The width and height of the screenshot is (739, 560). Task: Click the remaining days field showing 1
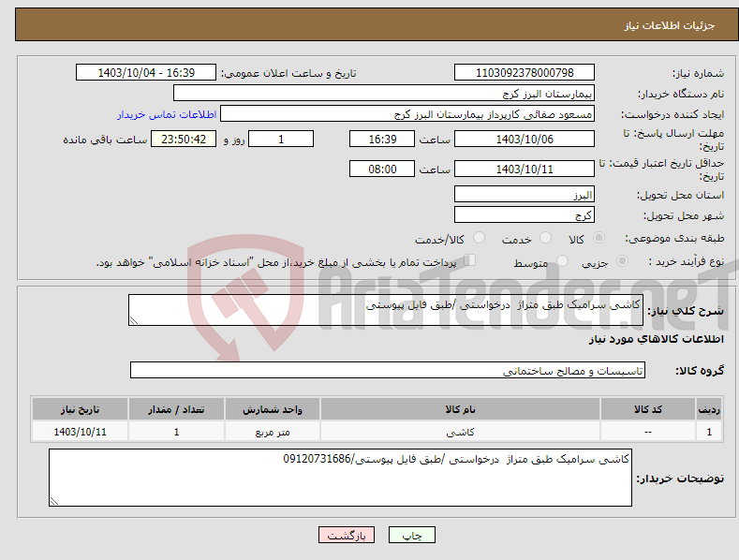(281, 139)
